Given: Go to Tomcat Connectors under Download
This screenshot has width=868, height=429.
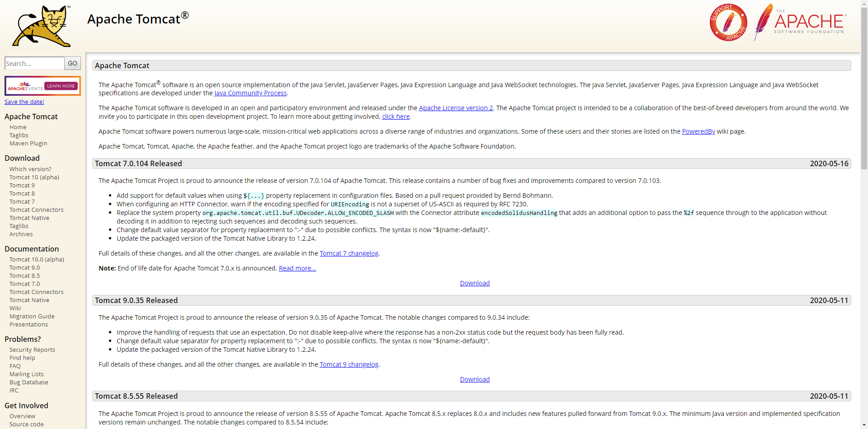Looking at the screenshot, I should [37, 210].
